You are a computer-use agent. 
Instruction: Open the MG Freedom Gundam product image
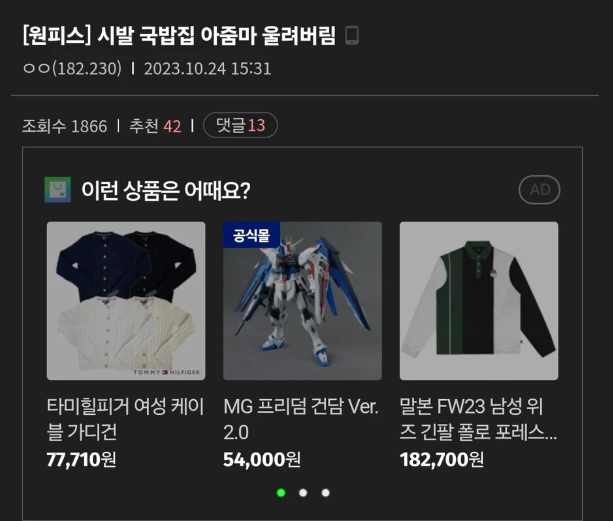tap(302, 301)
